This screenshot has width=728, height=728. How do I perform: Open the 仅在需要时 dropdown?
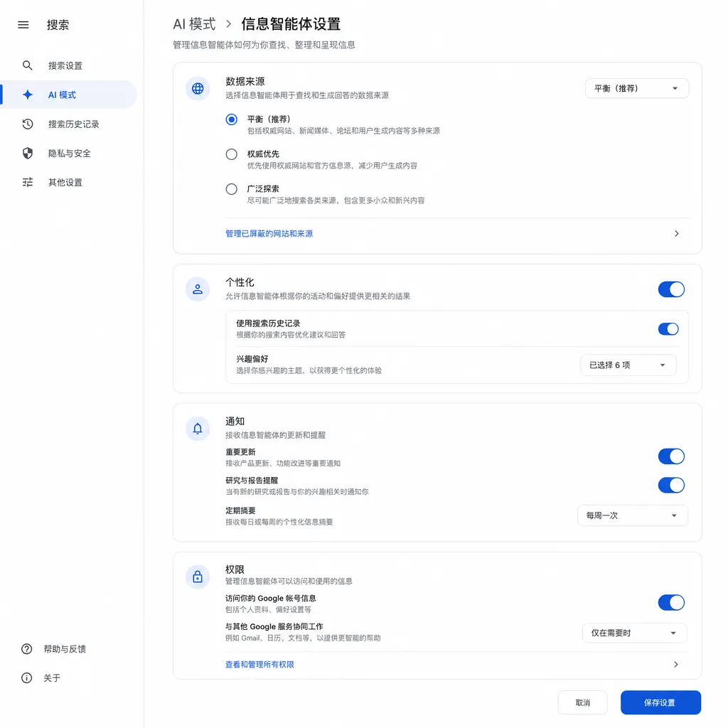(634, 633)
